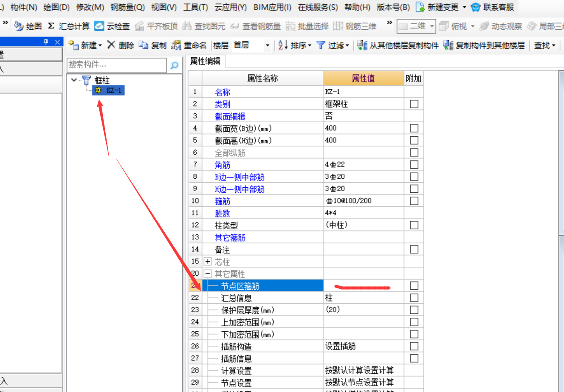This screenshot has height=392, width=564.
Task: Click 过滤 funnel icon
Action: click(x=321, y=45)
